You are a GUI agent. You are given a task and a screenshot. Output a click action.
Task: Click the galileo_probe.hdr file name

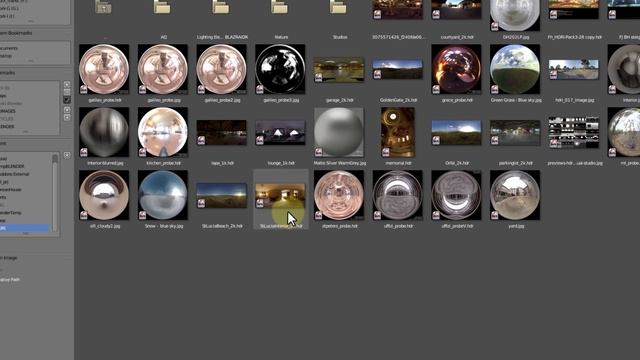coord(104,100)
